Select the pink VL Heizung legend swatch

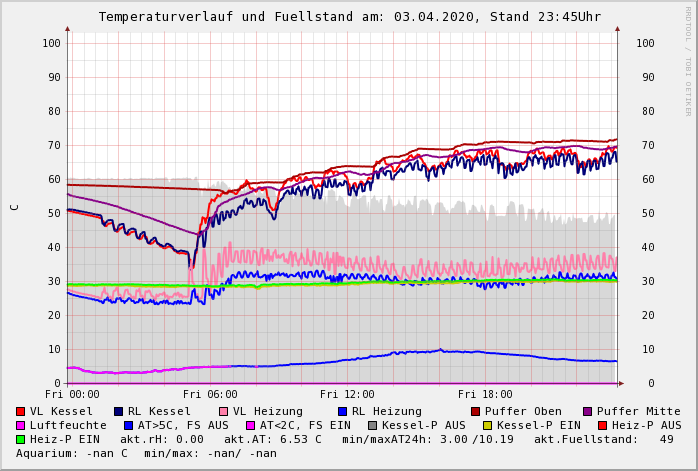tap(223, 411)
